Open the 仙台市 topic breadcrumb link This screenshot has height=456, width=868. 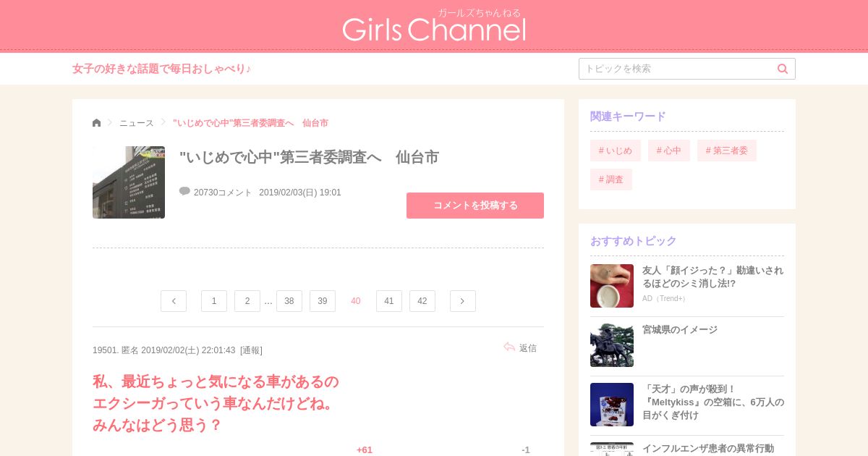click(x=250, y=123)
